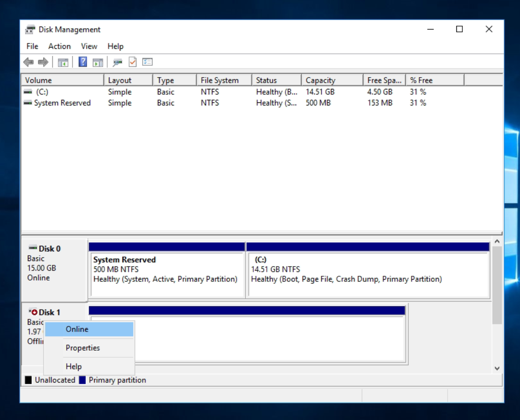Click the blue Primary partition legend swatch

[x=82, y=380]
